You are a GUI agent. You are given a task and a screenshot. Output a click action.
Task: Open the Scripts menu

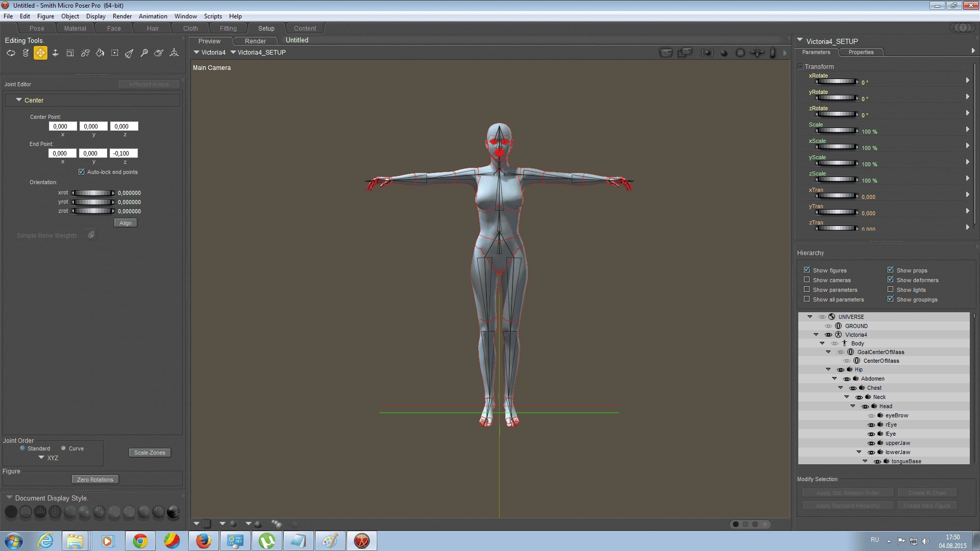213,16
